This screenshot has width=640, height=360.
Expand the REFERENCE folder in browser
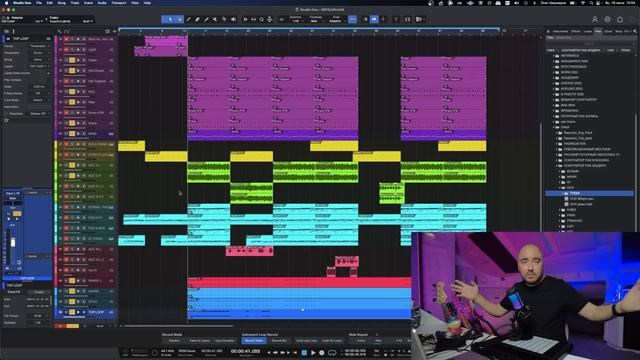[x=554, y=56]
